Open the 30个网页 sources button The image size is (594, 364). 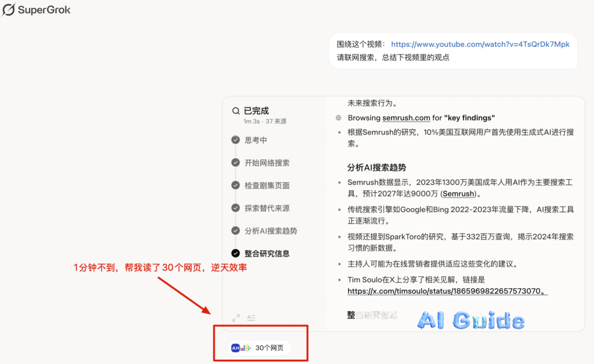[x=260, y=348]
